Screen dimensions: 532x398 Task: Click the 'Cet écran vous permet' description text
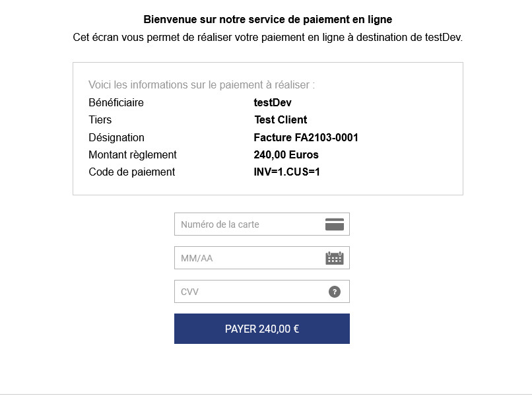[x=267, y=37]
